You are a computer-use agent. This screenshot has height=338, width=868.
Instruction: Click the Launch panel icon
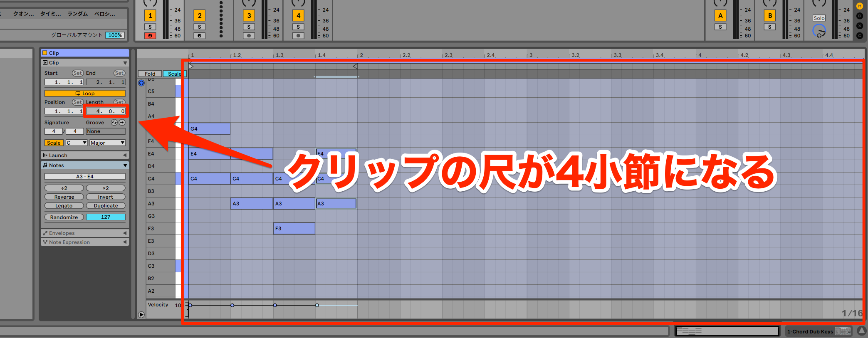[x=45, y=155]
